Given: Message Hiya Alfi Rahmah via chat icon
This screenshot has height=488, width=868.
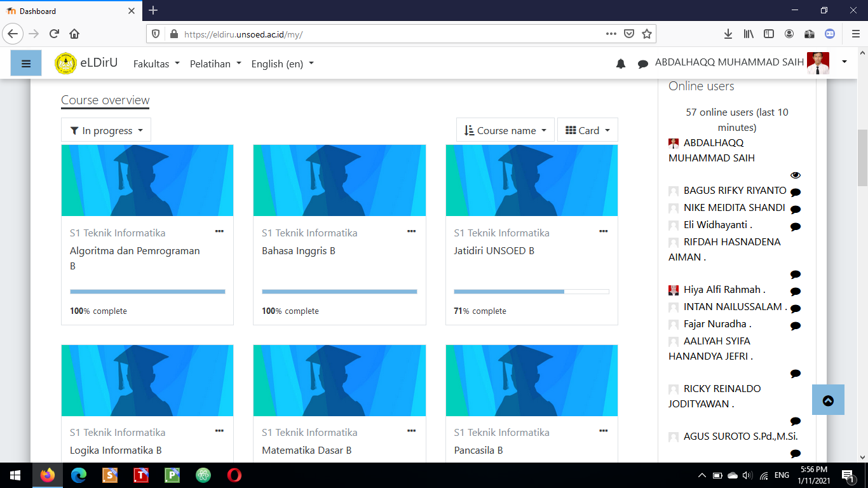Looking at the screenshot, I should tap(796, 292).
